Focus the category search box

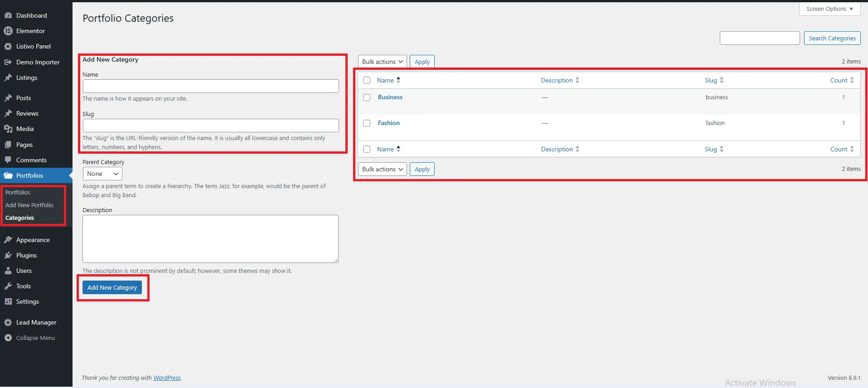[760, 38]
